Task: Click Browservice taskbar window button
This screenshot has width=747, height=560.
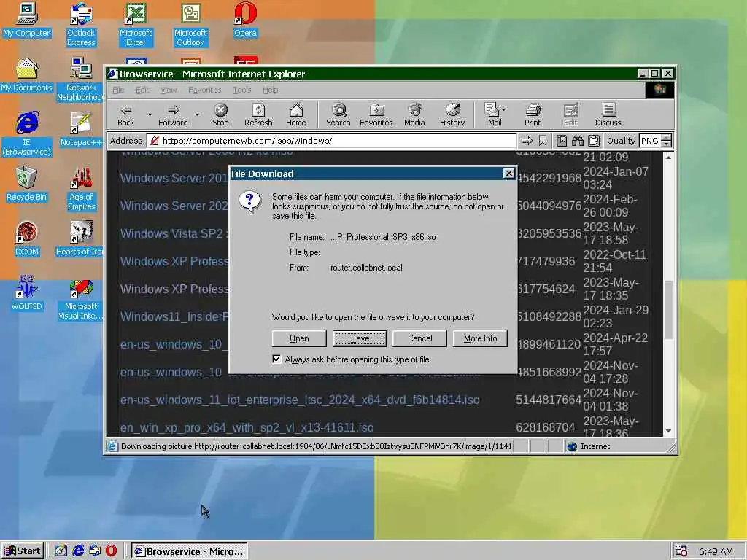Action: point(189,551)
